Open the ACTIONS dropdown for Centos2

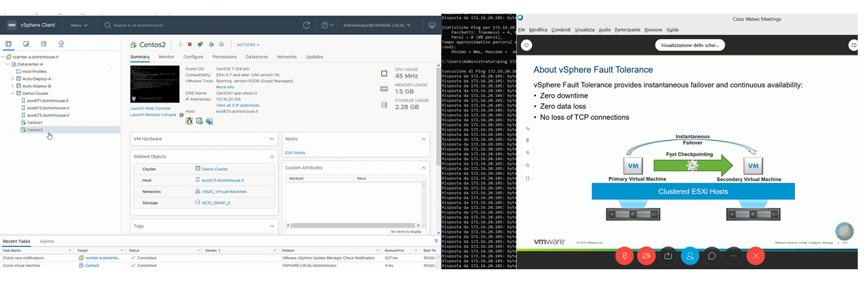248,45
